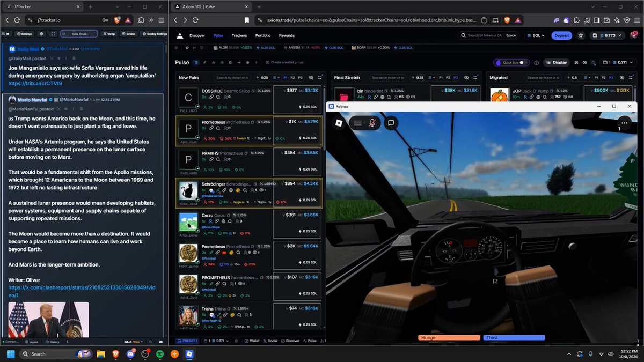Open the SOL chain dropdown in the Axiom header
The image size is (644, 362).
535,35
